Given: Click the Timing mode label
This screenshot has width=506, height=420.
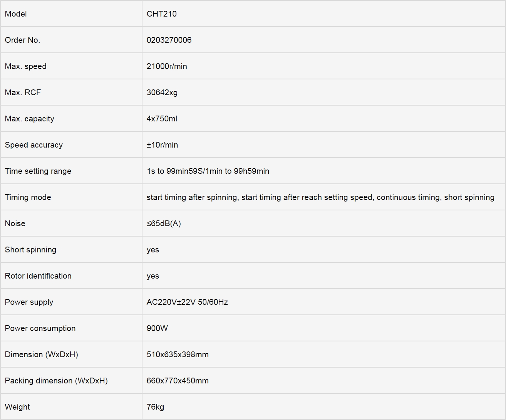Looking at the screenshot, I should click(28, 197).
